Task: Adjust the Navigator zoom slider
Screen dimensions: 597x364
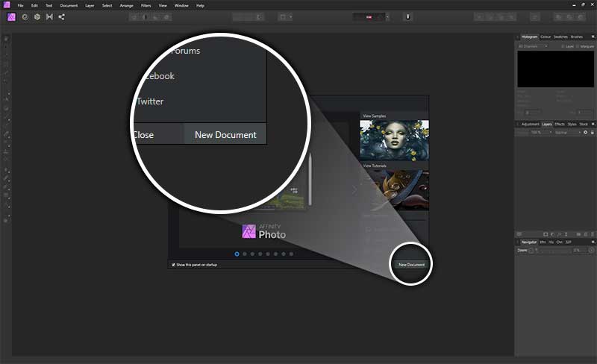Action: 554,250
